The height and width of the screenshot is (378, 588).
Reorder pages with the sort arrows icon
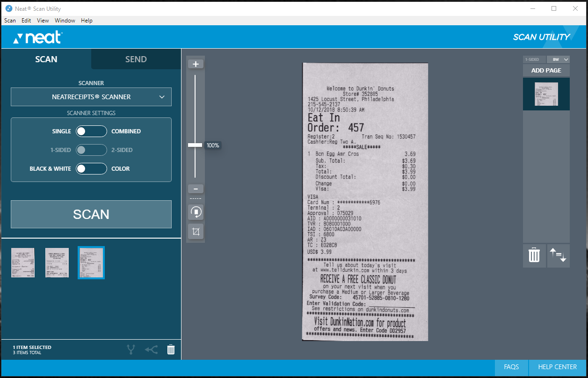coord(558,255)
